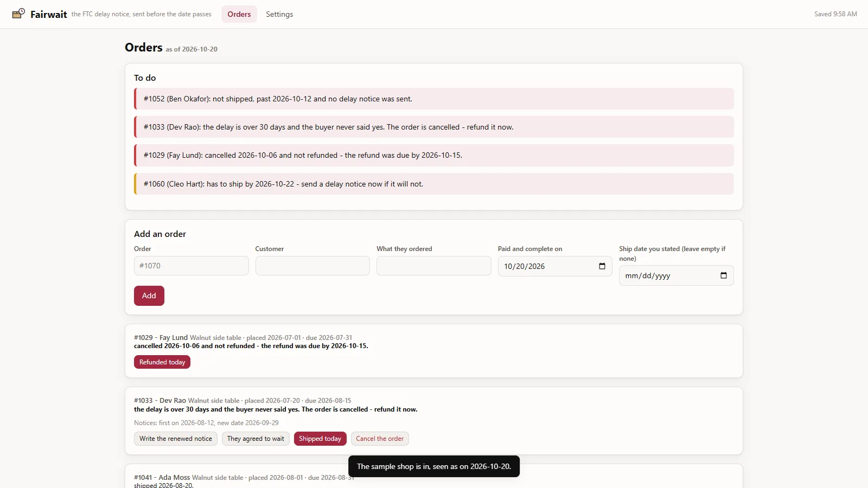Viewport: 868px width, 488px height.
Task: Click the To do section heading
Action: [x=145, y=78]
